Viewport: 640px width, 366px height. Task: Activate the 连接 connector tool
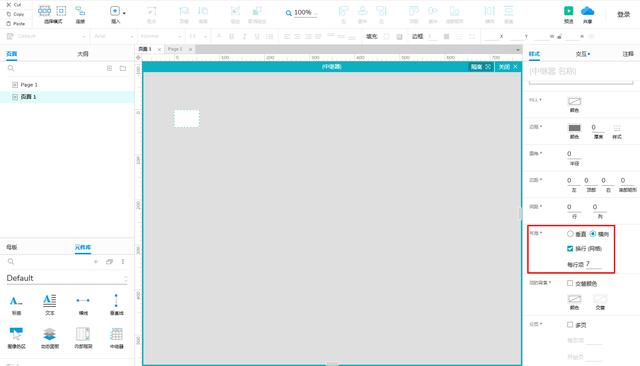point(80,14)
